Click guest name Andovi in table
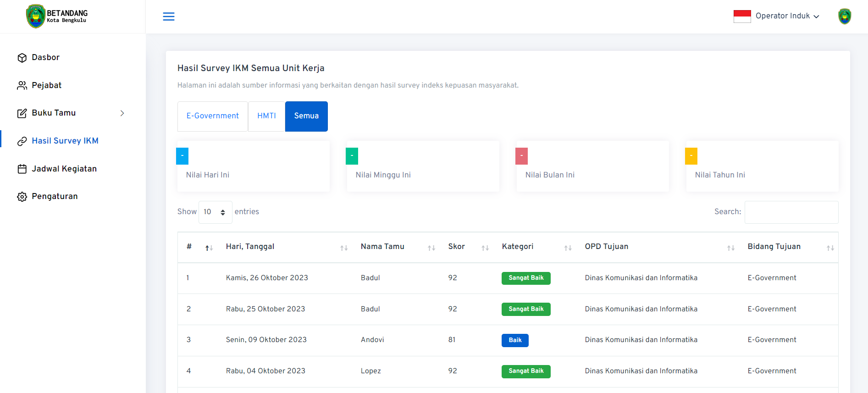The image size is (868, 393). pyautogui.click(x=372, y=340)
